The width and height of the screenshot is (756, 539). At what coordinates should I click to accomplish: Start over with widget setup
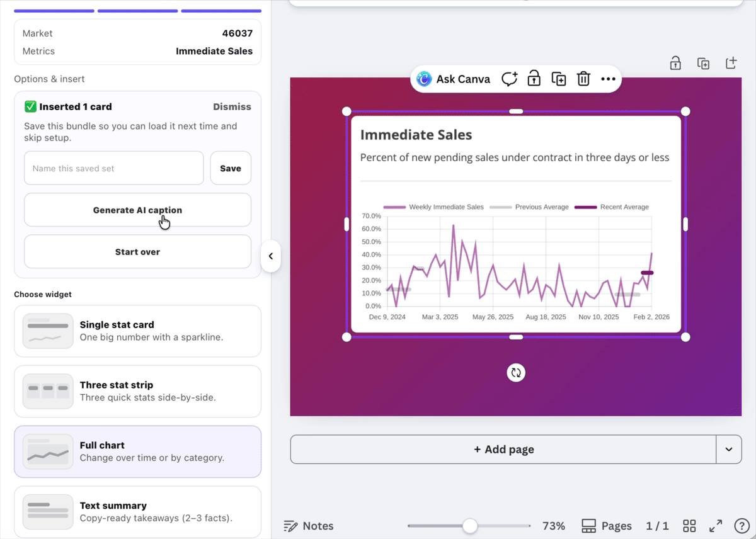137,251
